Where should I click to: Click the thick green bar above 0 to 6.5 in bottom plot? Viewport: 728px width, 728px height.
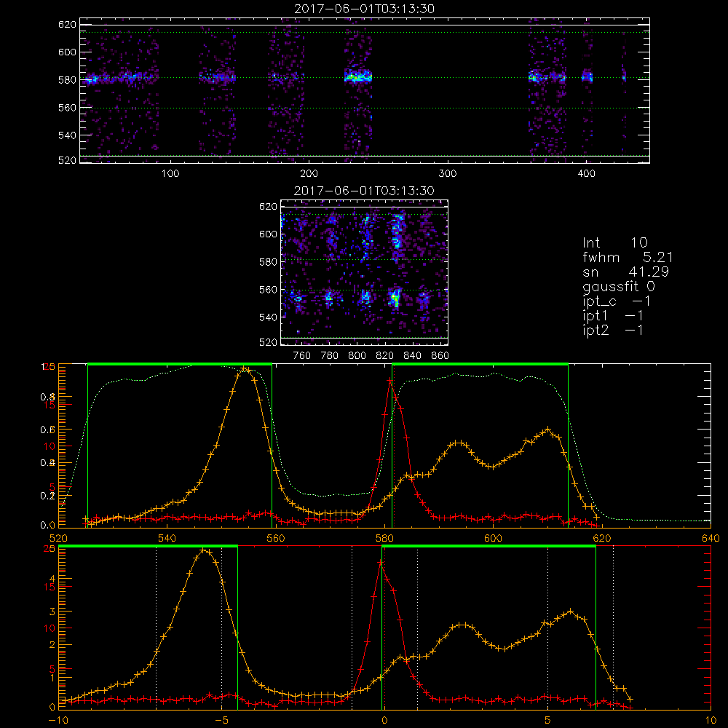(488, 546)
